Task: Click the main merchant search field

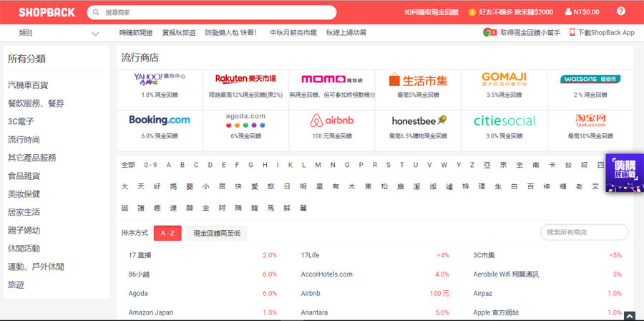Action: tap(212, 12)
